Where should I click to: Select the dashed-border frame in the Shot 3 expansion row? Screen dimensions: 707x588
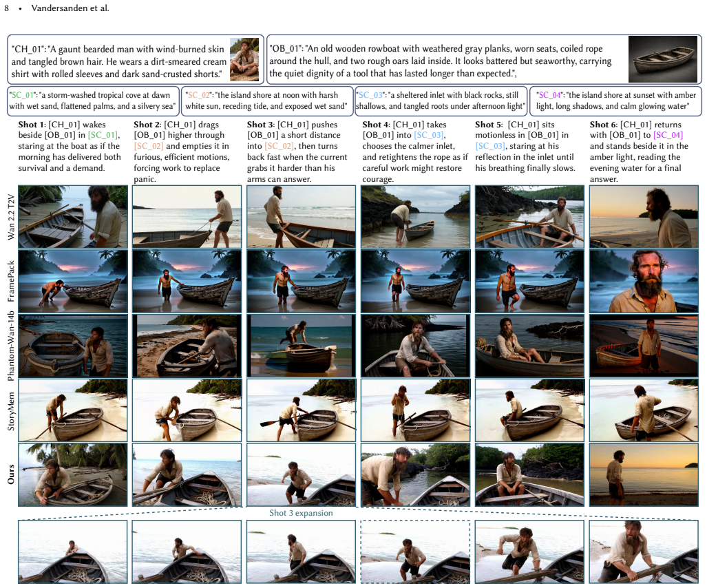(415, 552)
